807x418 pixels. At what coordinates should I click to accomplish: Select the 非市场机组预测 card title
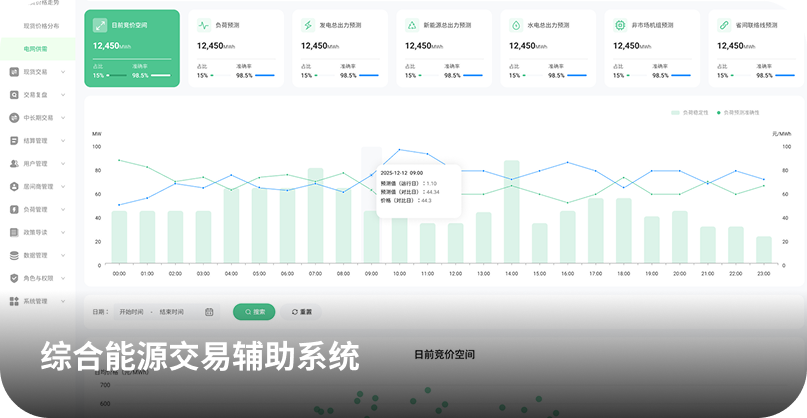tap(652, 25)
